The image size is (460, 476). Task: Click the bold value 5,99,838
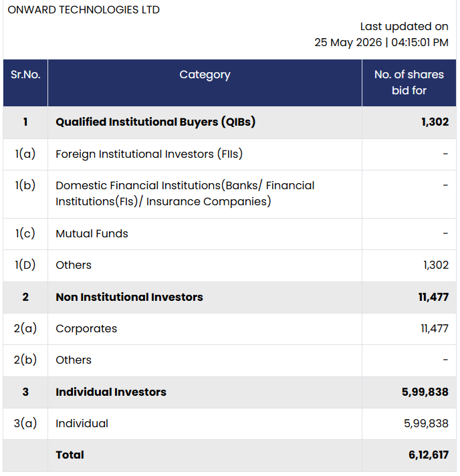[x=425, y=392]
